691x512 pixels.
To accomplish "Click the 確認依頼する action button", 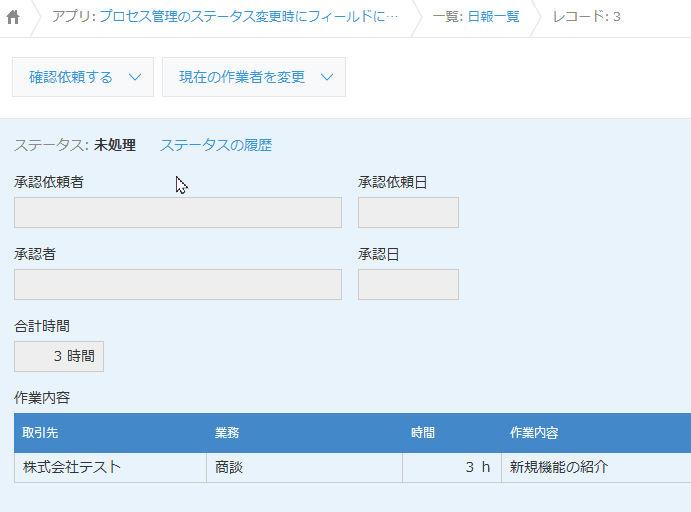I will [71, 77].
